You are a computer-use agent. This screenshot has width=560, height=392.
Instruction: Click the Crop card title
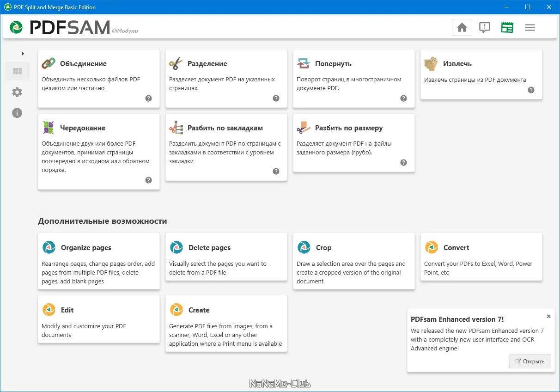tap(324, 248)
